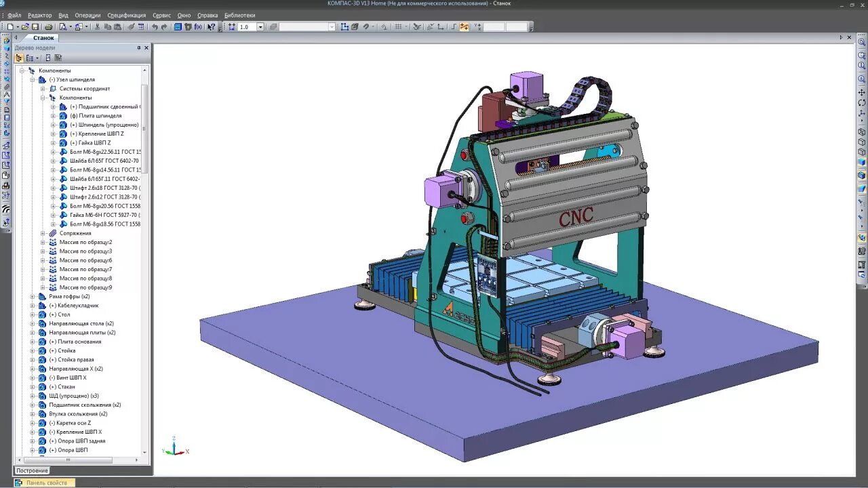This screenshot has height=488, width=868.
Task: Click the Print icon in toolbar
Action: pyautogui.click(x=48, y=27)
